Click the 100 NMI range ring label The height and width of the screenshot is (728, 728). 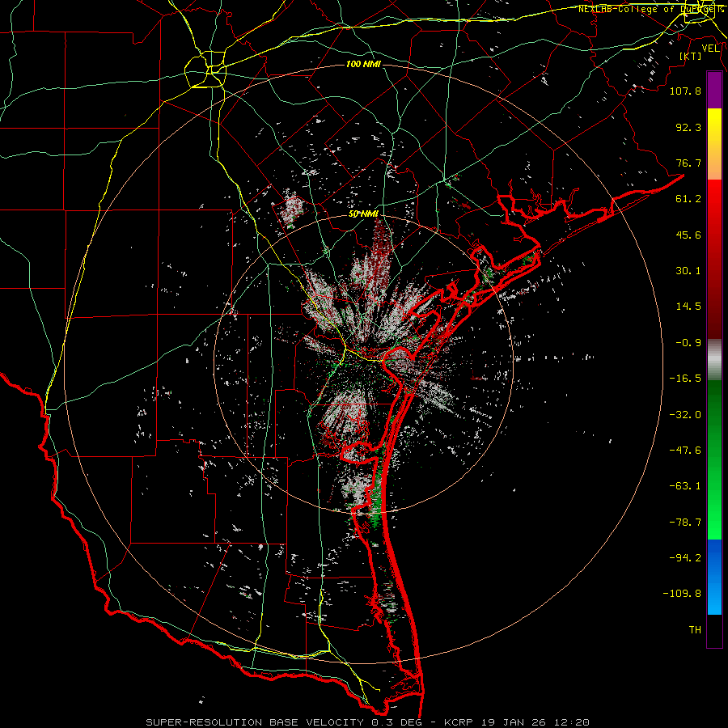coord(363,64)
